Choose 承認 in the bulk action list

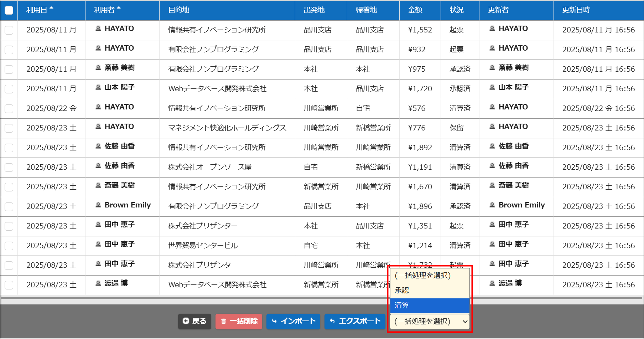click(x=430, y=291)
